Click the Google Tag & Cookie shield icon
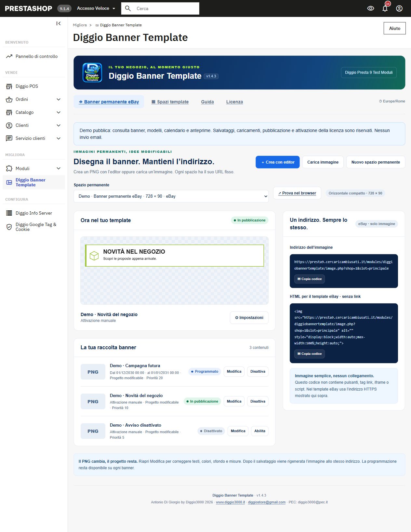The width and height of the screenshot is (411, 532). click(9, 227)
